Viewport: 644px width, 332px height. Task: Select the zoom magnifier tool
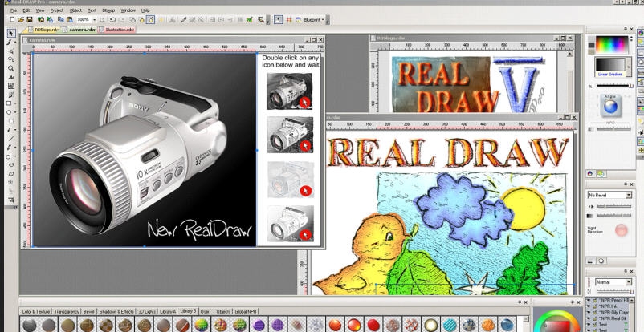[x=11, y=68]
